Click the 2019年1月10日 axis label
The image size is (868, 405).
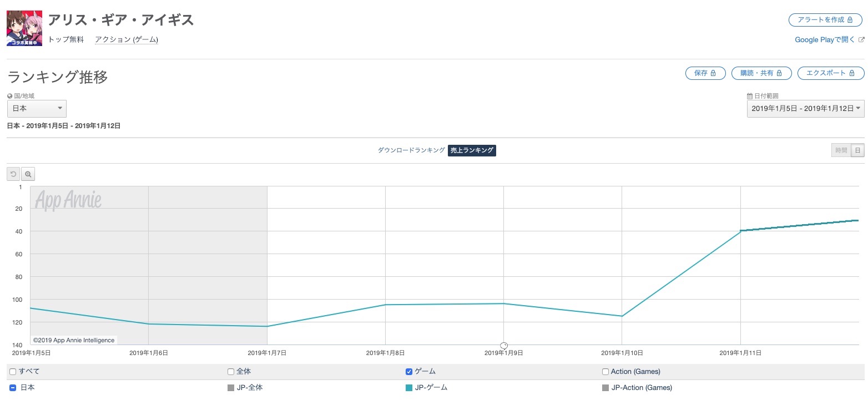click(x=622, y=353)
